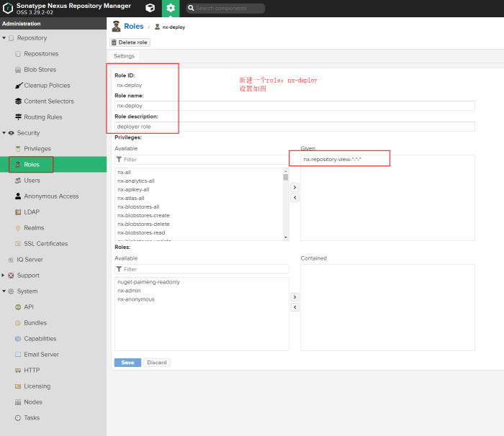Viewport: 504px width, 436px height.
Task: Open Privileges in the sidebar
Action: coord(37,148)
